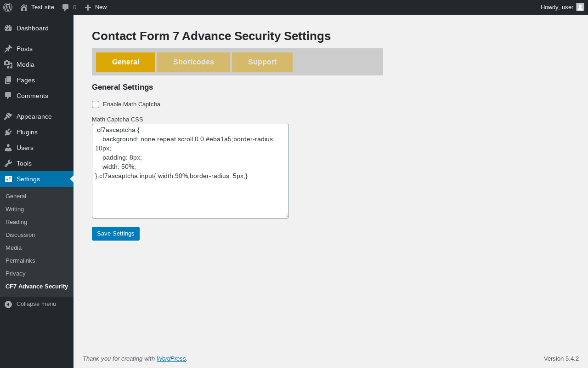The height and width of the screenshot is (368, 588).
Task: Click the General Settings heading
Action: (x=122, y=87)
